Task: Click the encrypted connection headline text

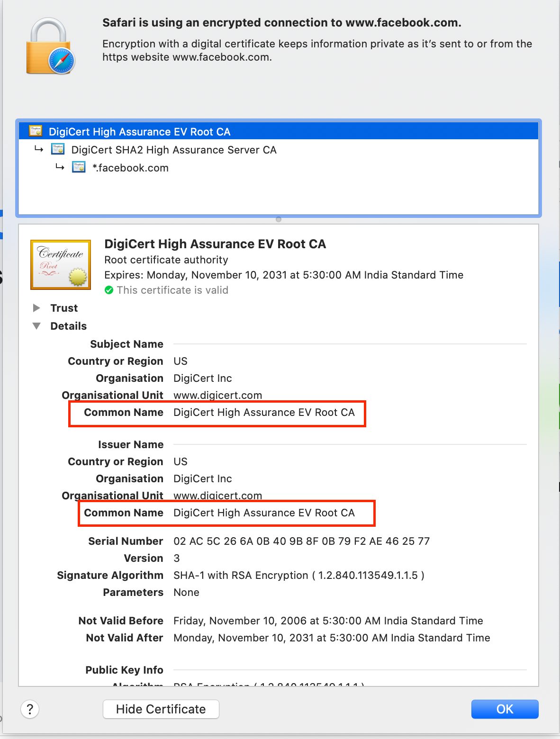Action: click(282, 23)
